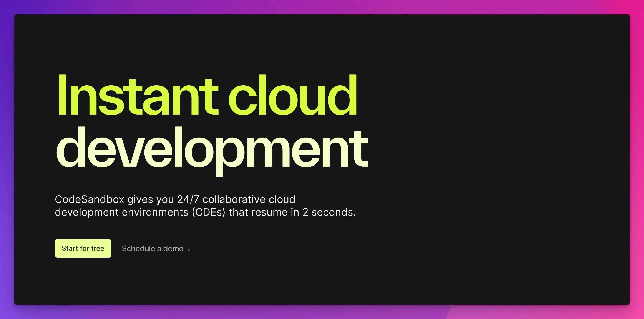Click the Start for free button
The width and height of the screenshot is (644, 319).
tap(83, 248)
